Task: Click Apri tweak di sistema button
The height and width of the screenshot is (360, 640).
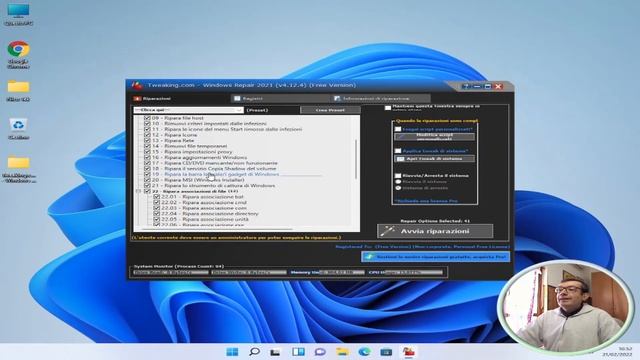Action: (x=434, y=158)
